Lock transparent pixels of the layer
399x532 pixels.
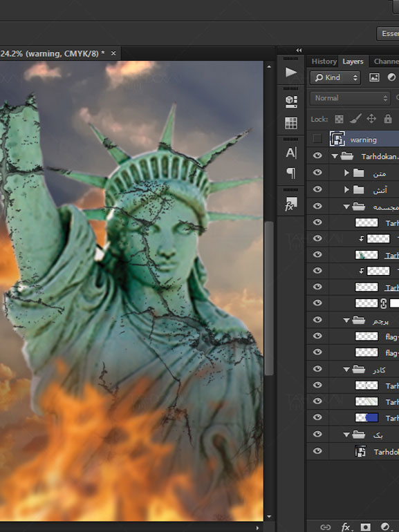point(339,119)
